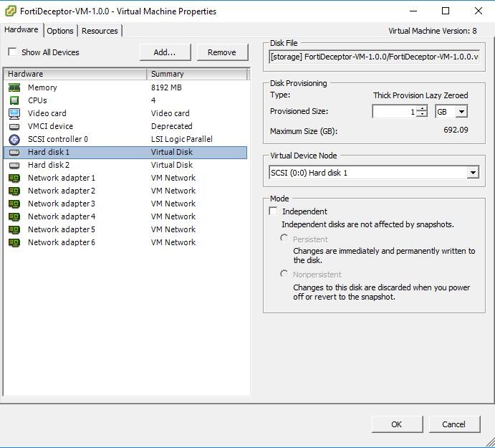Click the VMware icon in the title bar
Viewport: 495px width, 448px height.
pos(11,11)
